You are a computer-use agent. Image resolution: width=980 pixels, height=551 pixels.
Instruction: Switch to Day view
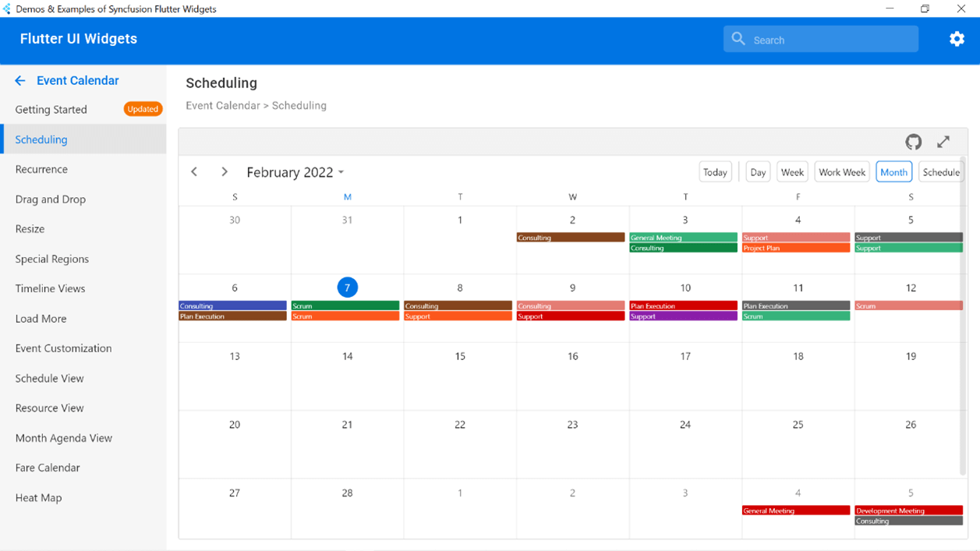click(757, 172)
